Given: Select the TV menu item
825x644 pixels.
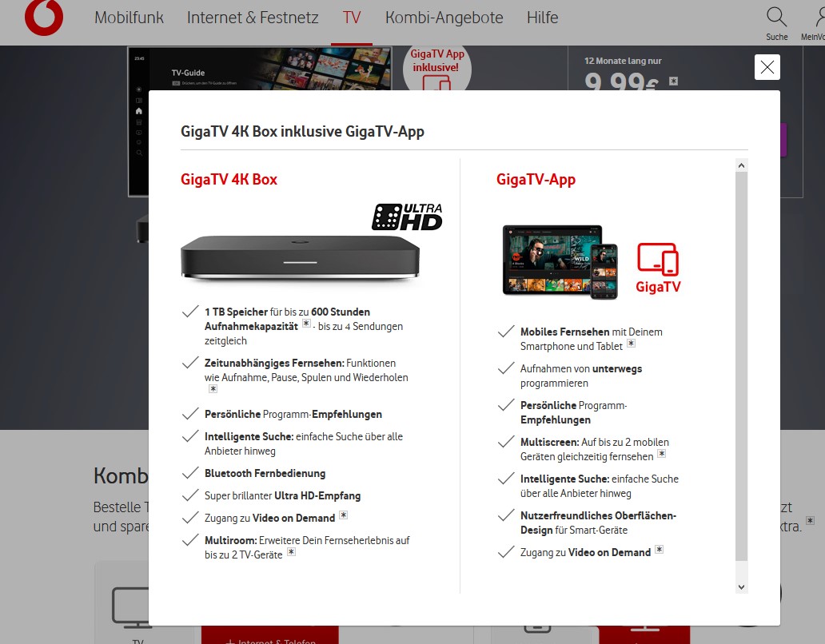Looking at the screenshot, I should point(352,18).
